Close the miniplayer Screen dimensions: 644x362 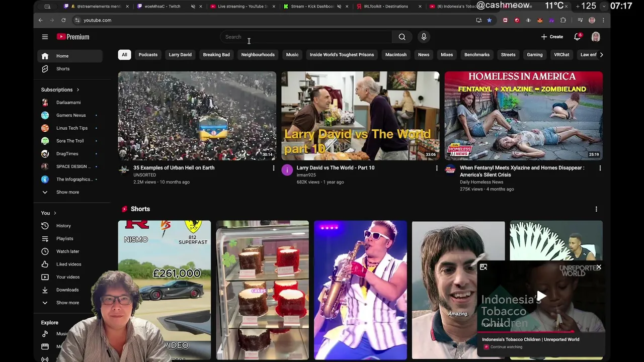coord(599,267)
